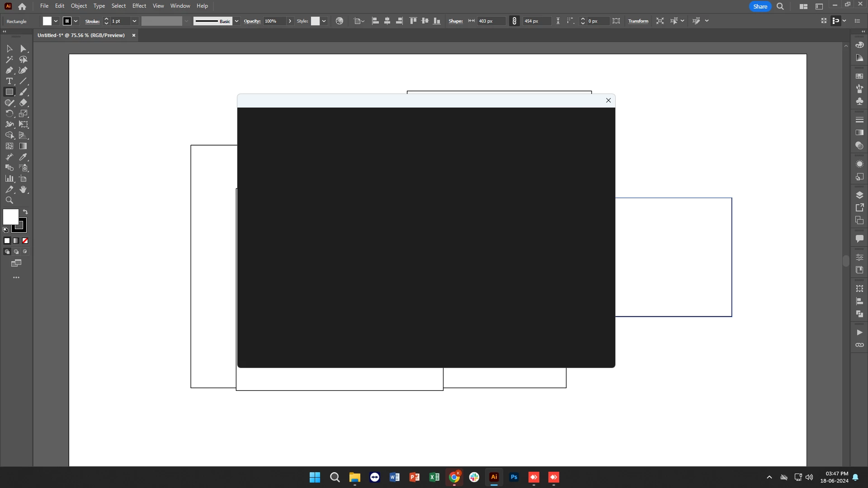Click the Share button
Viewport: 868px width, 488px height.
click(760, 6)
